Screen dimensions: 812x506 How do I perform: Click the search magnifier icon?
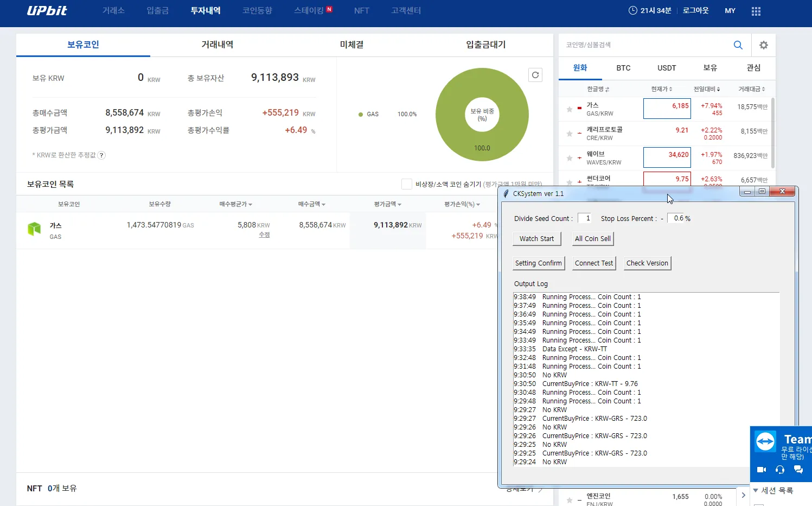point(738,45)
